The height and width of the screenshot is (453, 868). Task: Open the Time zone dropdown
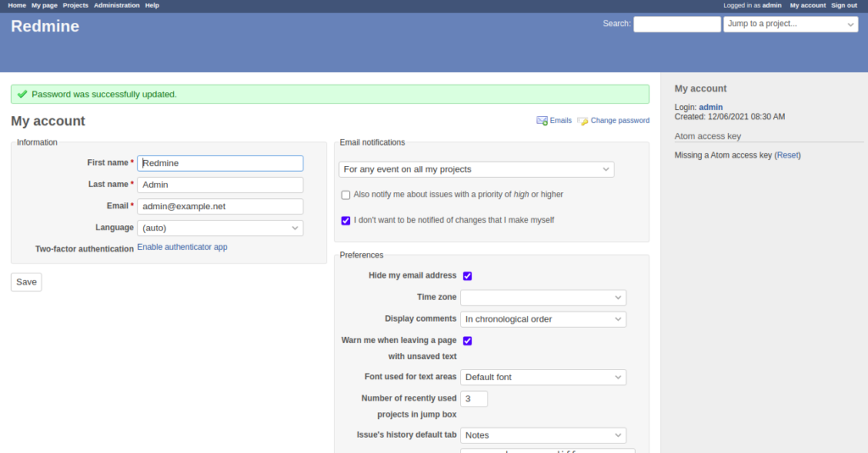(543, 297)
